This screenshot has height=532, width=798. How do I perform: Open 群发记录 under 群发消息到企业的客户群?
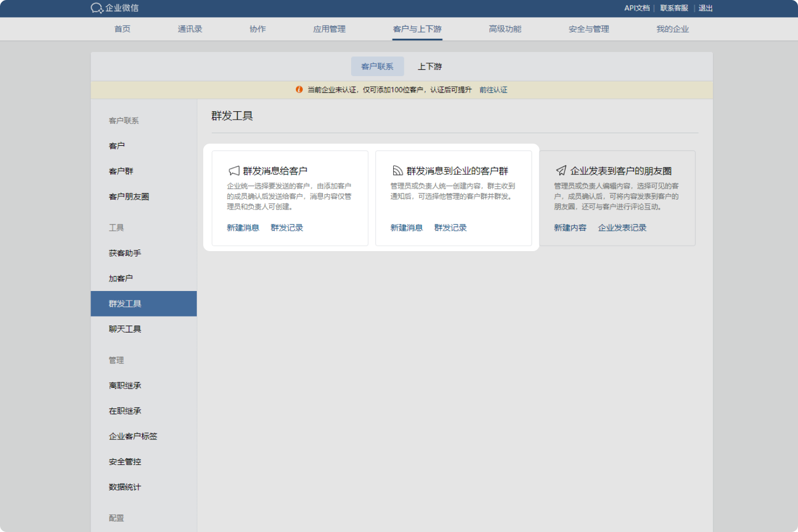pyautogui.click(x=450, y=228)
